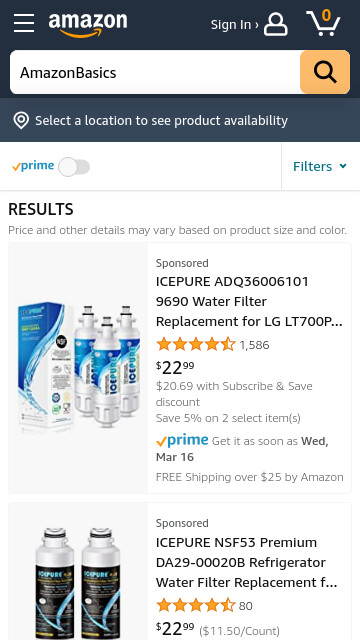
Task: Click the ICEPURE three-pack filter product image
Action: (78, 368)
